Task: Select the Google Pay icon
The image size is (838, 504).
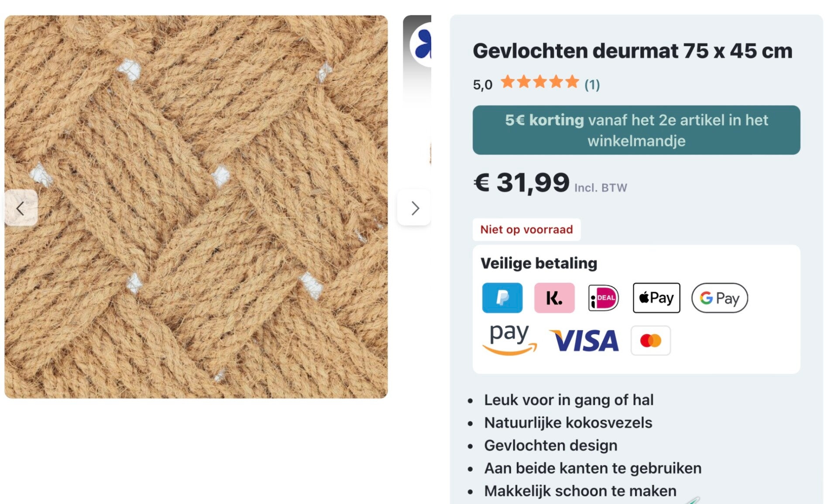Action: pos(719,298)
